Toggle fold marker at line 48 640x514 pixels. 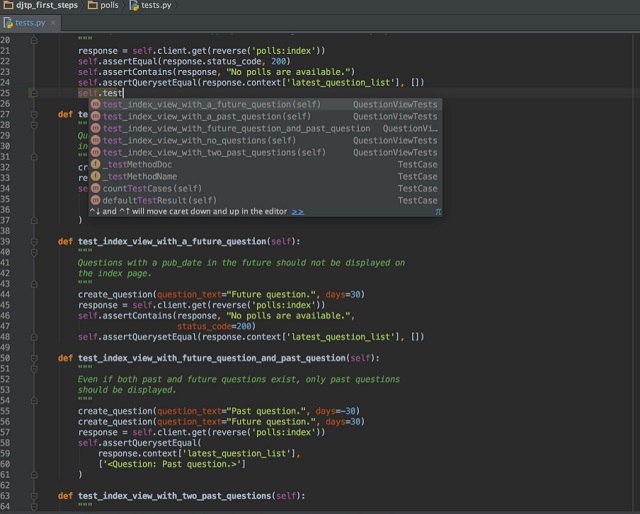coord(34,337)
